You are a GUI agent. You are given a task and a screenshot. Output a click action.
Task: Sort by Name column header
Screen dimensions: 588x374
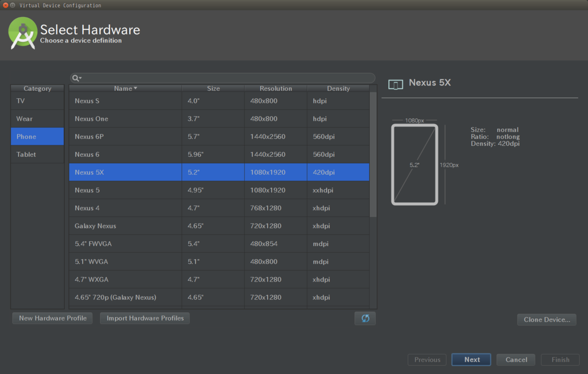[x=125, y=88]
